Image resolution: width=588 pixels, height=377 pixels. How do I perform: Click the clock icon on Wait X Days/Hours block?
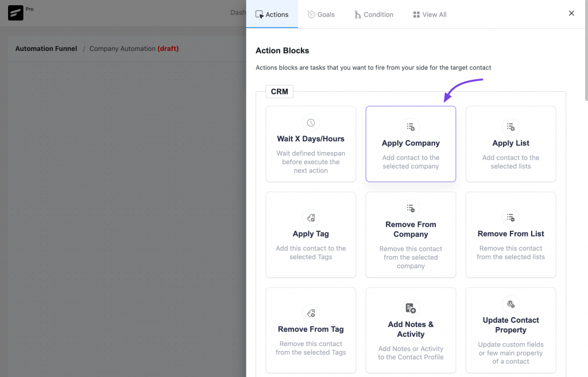point(311,122)
